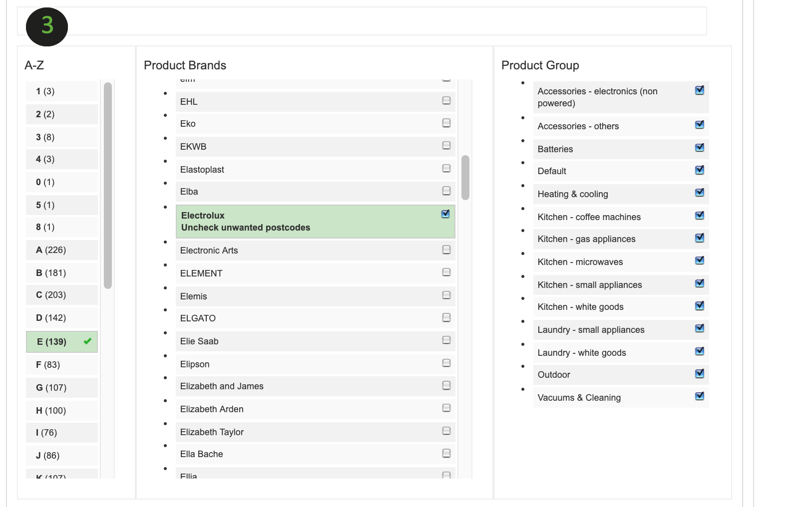Screen dimensions: 812x507
Task: Click the Elastoplast brand label
Action: pos(202,170)
